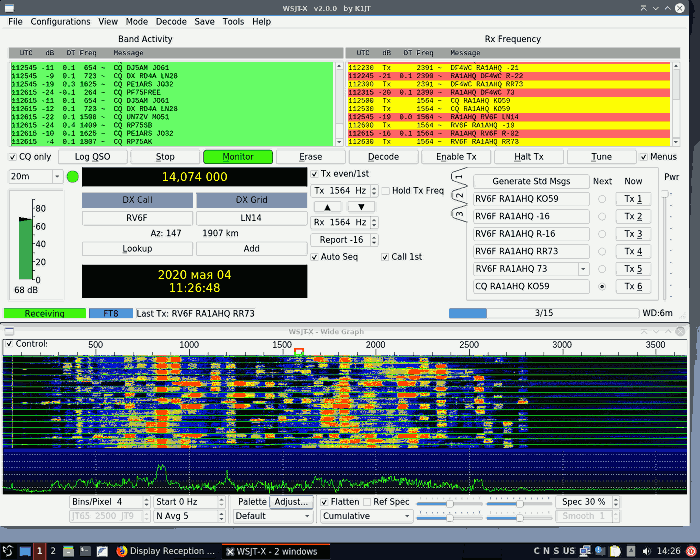
Task: Shift Tx frequency down with the down-arrow button
Action: click(361, 207)
